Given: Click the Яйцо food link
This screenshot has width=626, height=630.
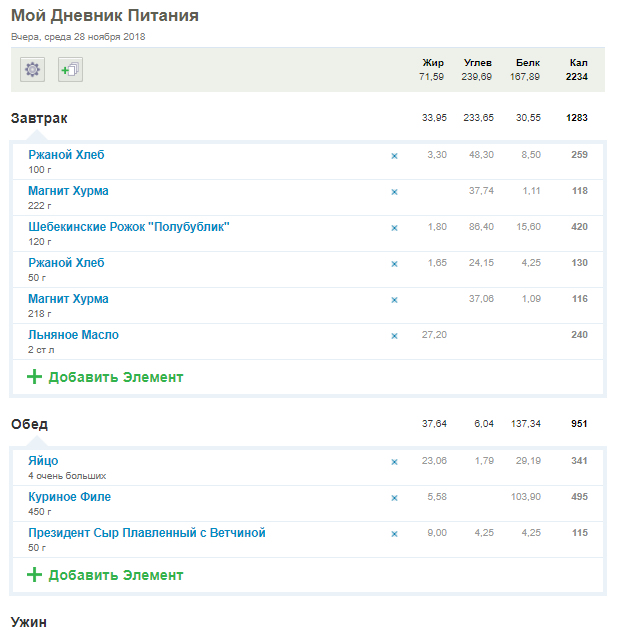Looking at the screenshot, I should point(43,461).
